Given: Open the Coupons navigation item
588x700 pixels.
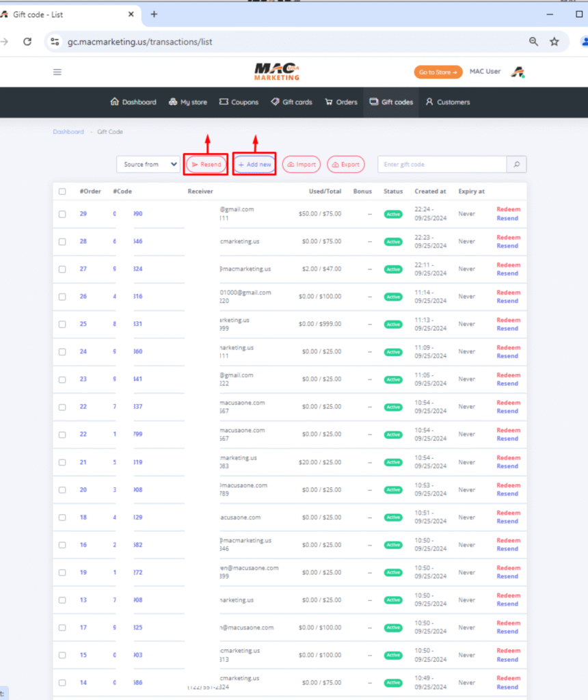Looking at the screenshot, I should coord(239,103).
